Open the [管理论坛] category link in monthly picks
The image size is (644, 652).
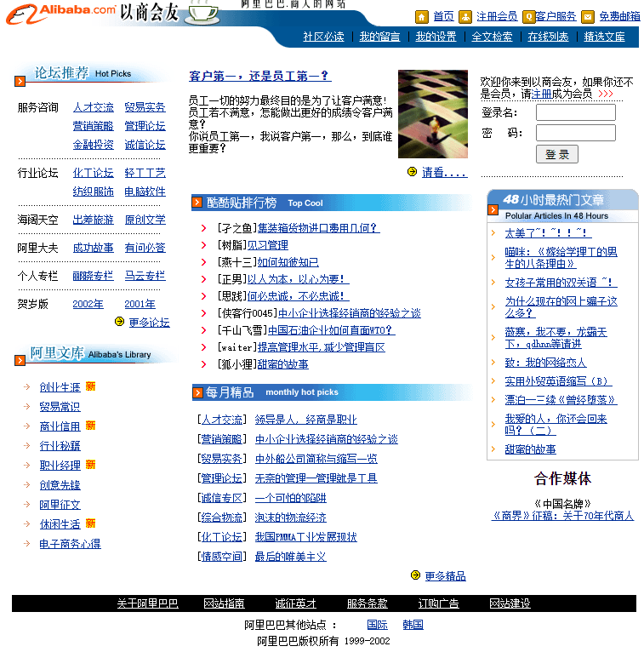(221, 478)
